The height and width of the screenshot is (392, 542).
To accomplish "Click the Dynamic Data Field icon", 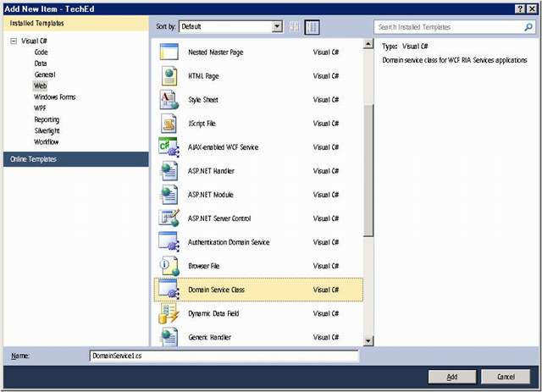I will [169, 313].
